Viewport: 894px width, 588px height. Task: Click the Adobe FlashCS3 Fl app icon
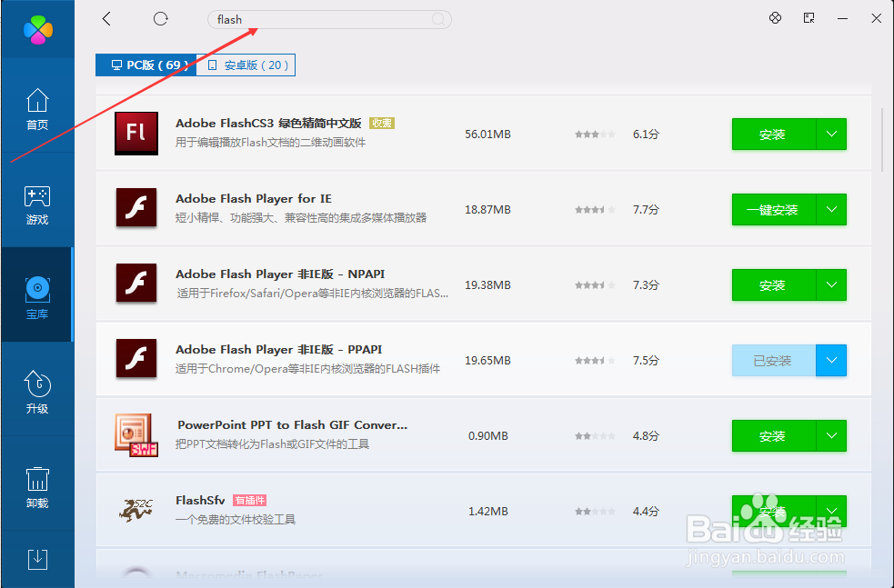pos(136,134)
